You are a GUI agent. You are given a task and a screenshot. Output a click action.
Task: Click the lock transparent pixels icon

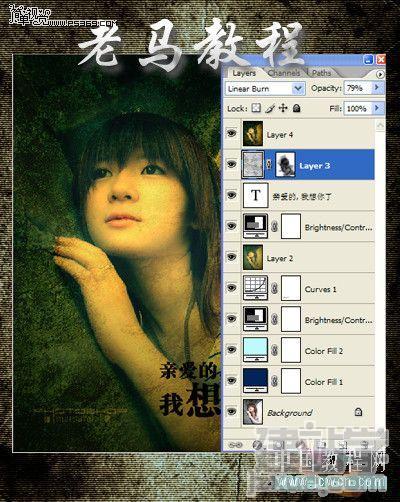coord(256,108)
